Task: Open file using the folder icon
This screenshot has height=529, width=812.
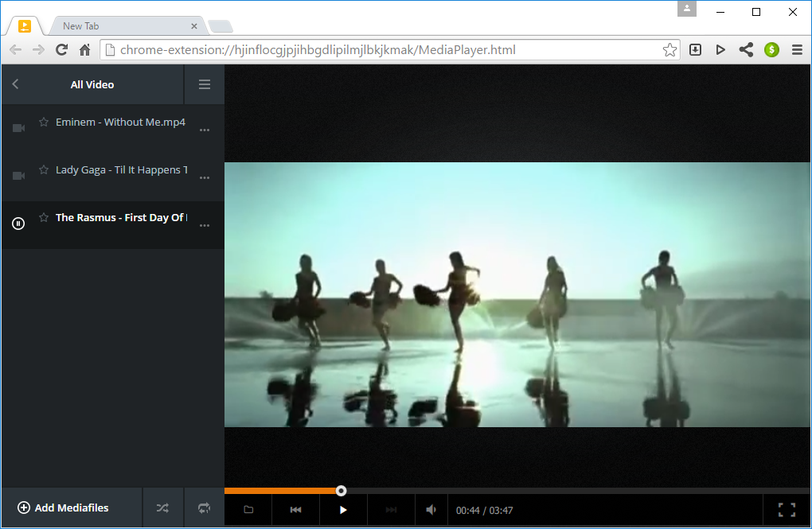Action: point(248,510)
